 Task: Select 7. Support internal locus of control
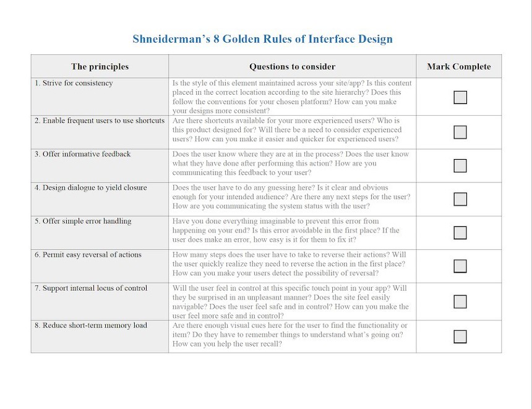tap(91, 288)
